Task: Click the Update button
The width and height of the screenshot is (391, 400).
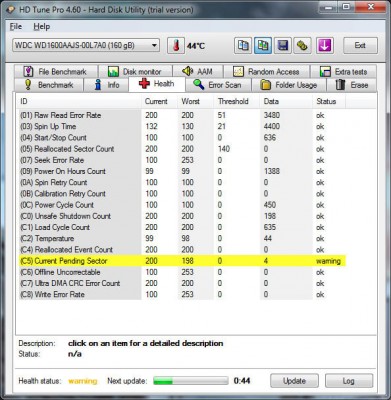Action: click(294, 381)
